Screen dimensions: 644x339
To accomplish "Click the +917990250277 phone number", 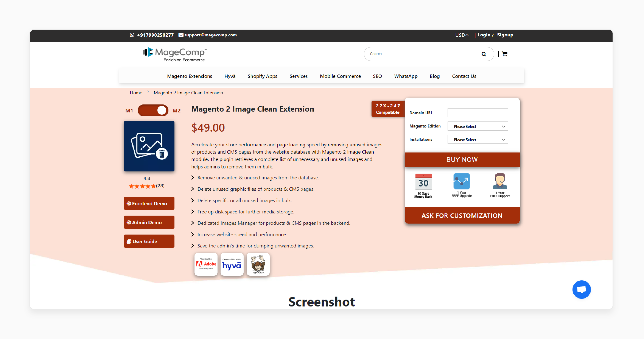I will (155, 35).
